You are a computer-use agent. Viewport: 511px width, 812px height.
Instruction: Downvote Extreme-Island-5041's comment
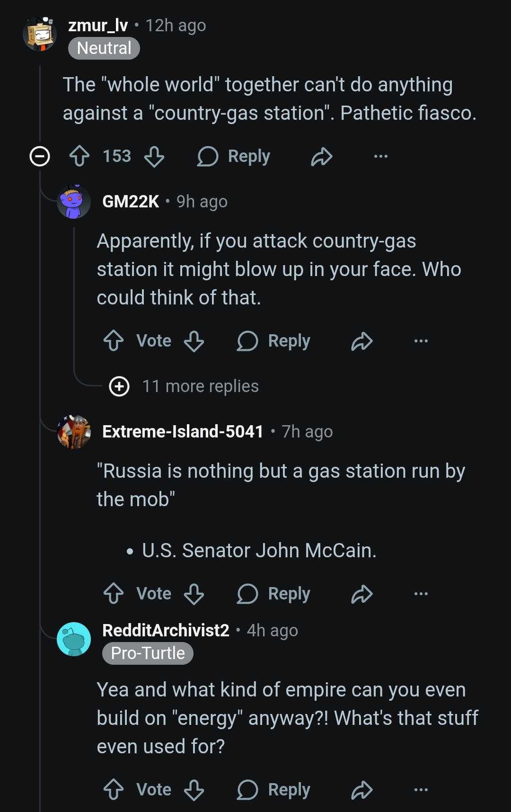coord(194,594)
